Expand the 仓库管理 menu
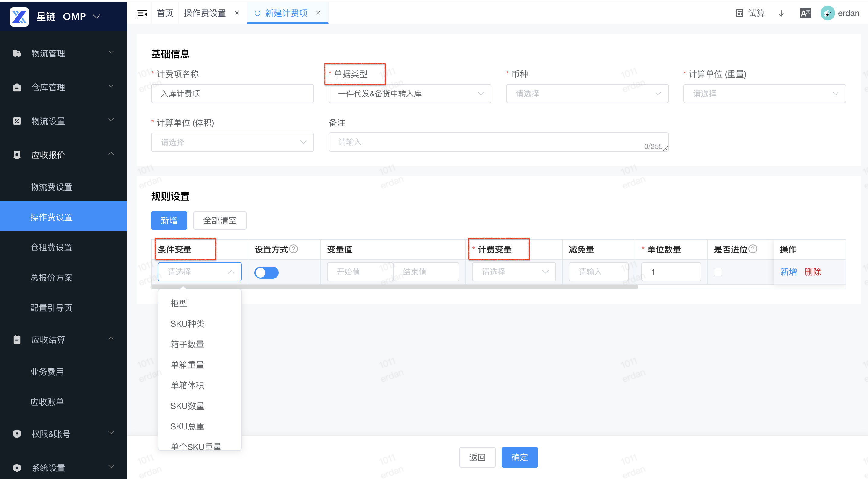Screen dimensions: 868x479 (x=111, y=86)
